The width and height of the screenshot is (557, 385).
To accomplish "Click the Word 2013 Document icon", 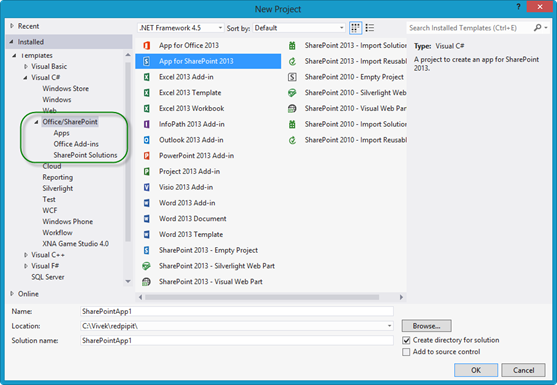I will click(146, 218).
